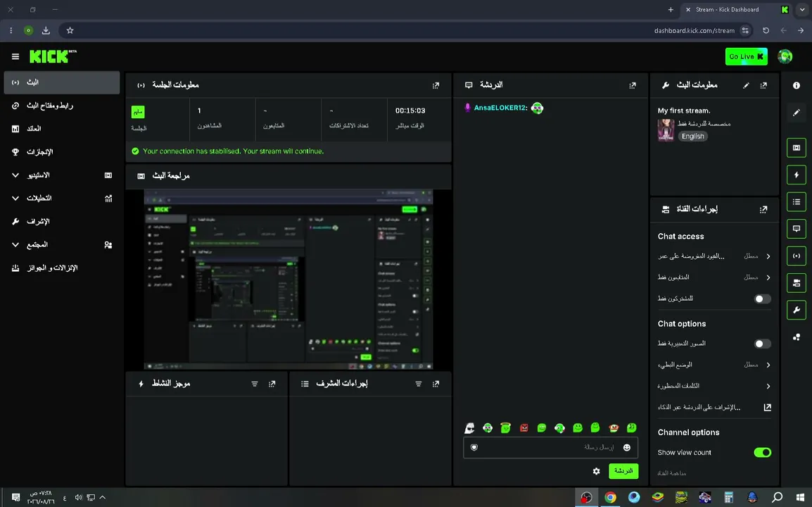Image resolution: width=812 pixels, height=507 pixels.
Task: Open العائد revenue in the sidebar
Action: point(62,129)
